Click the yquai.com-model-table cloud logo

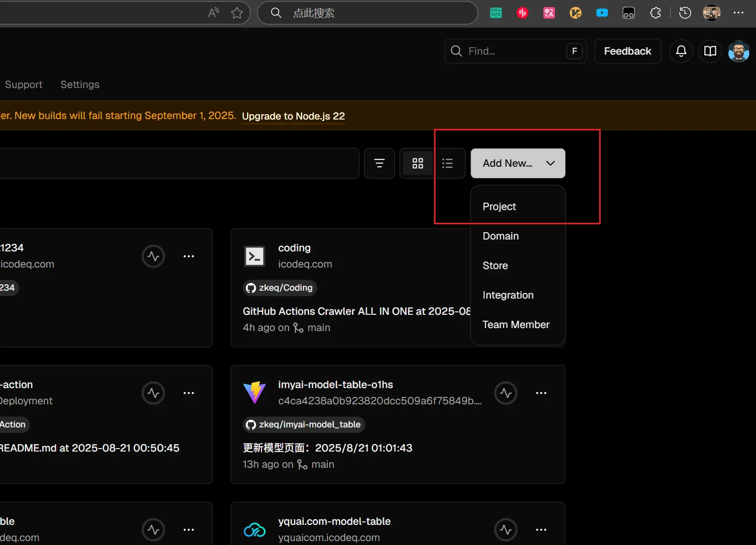click(255, 530)
